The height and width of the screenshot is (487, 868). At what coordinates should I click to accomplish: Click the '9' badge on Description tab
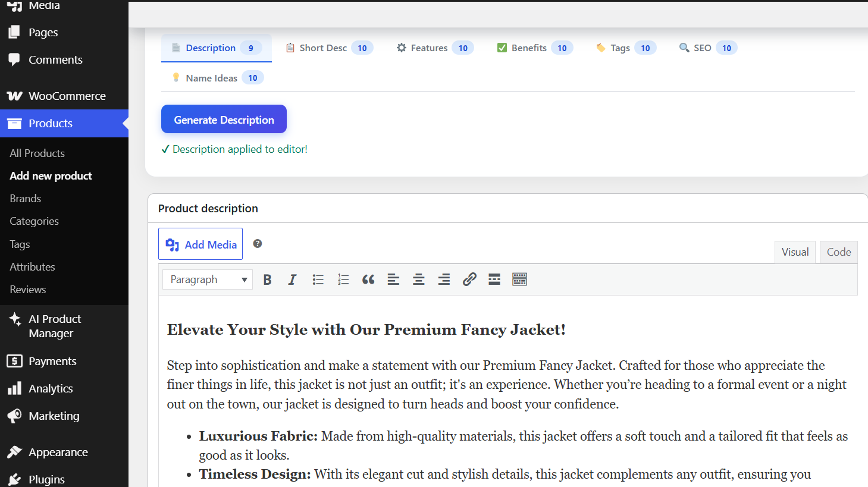click(251, 48)
